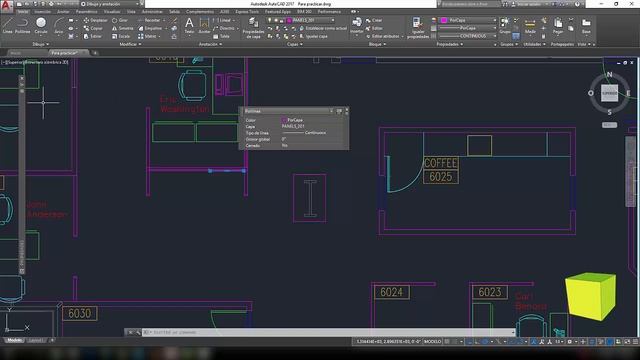
Task: Activate the Matriz (array) tool
Action: (148, 36)
